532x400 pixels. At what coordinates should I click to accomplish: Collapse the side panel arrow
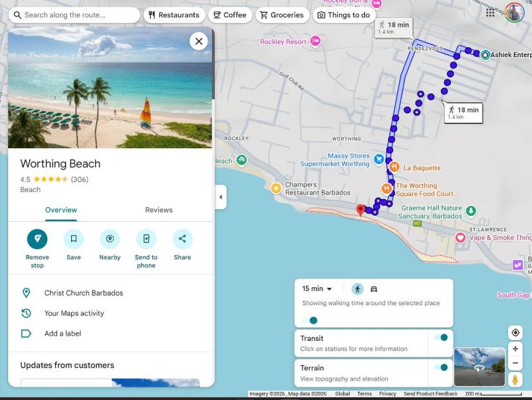pos(221,197)
